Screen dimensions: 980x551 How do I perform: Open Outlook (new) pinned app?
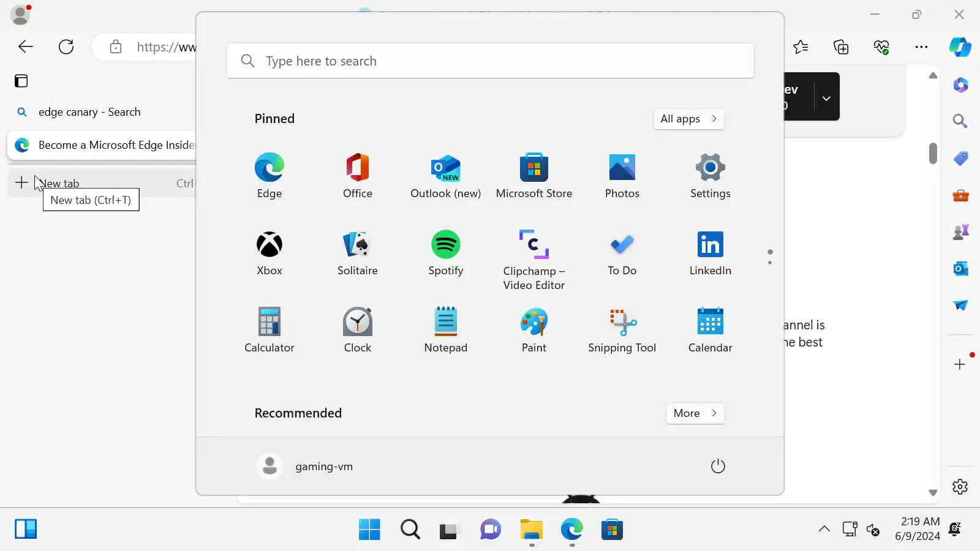[446, 176]
